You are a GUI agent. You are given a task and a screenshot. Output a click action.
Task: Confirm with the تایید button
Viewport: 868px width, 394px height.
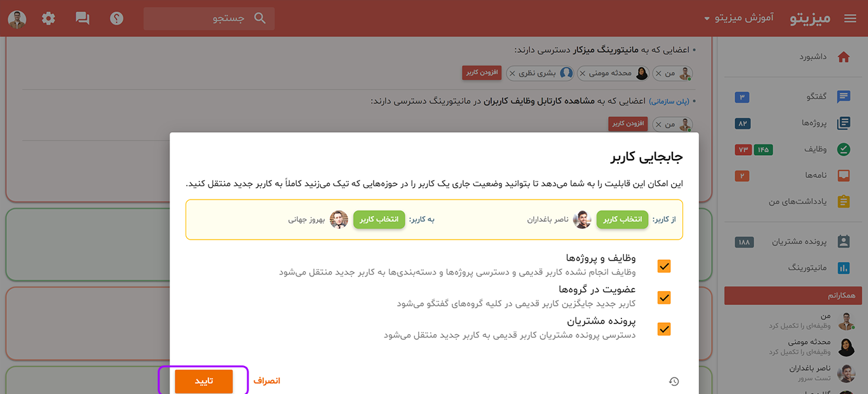click(x=204, y=381)
